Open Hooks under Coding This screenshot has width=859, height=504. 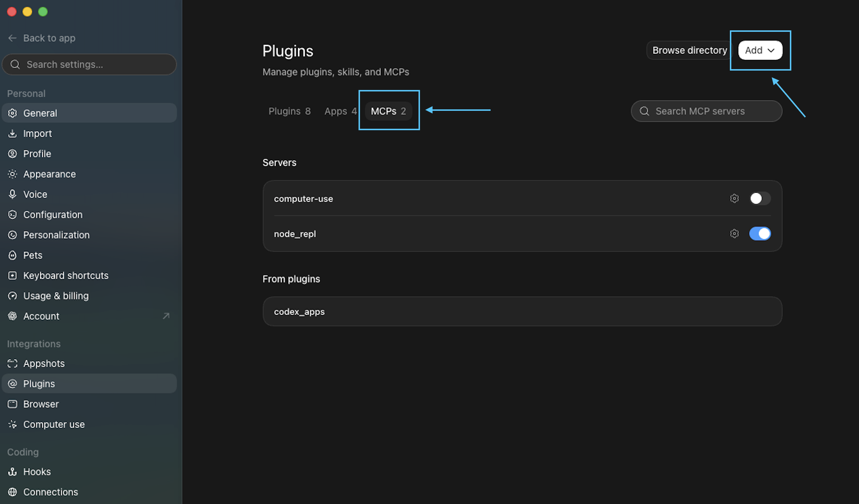tap(89, 472)
